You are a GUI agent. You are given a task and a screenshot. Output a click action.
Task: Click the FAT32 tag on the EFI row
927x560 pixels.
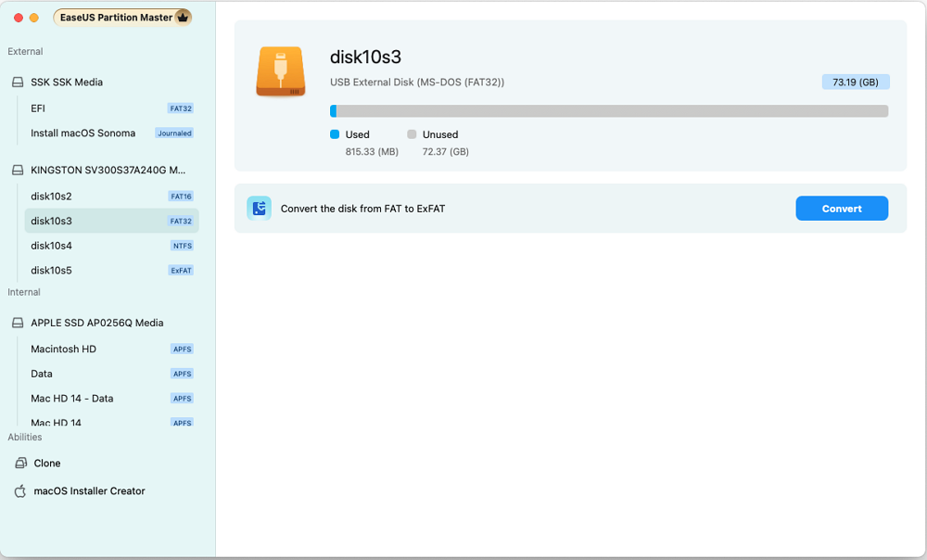pyautogui.click(x=181, y=108)
